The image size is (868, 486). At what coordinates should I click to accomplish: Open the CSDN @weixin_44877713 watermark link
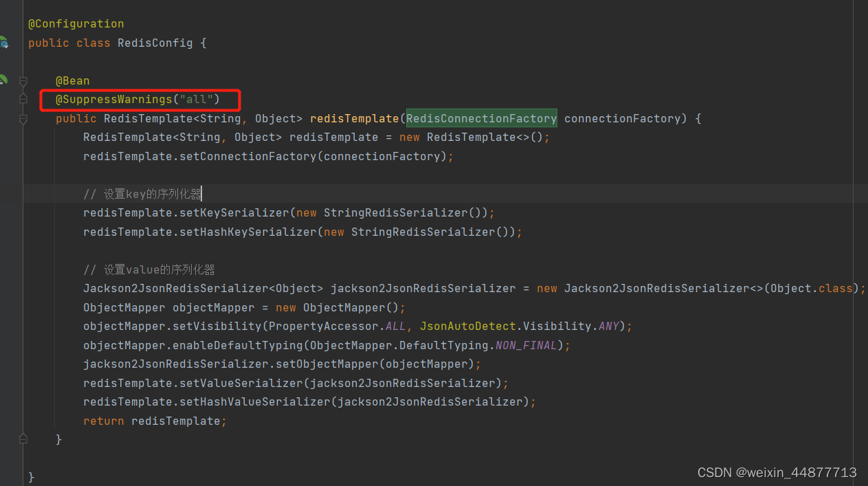[777, 472]
